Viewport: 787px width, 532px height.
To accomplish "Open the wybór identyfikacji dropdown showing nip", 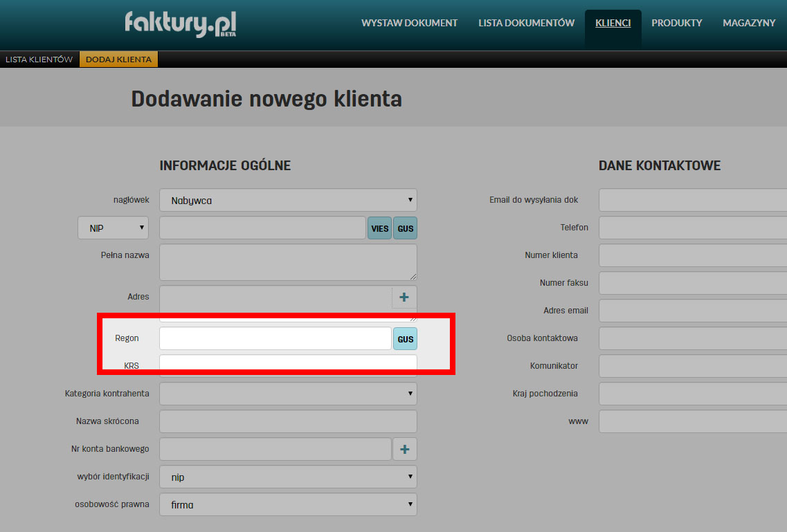I will point(287,477).
